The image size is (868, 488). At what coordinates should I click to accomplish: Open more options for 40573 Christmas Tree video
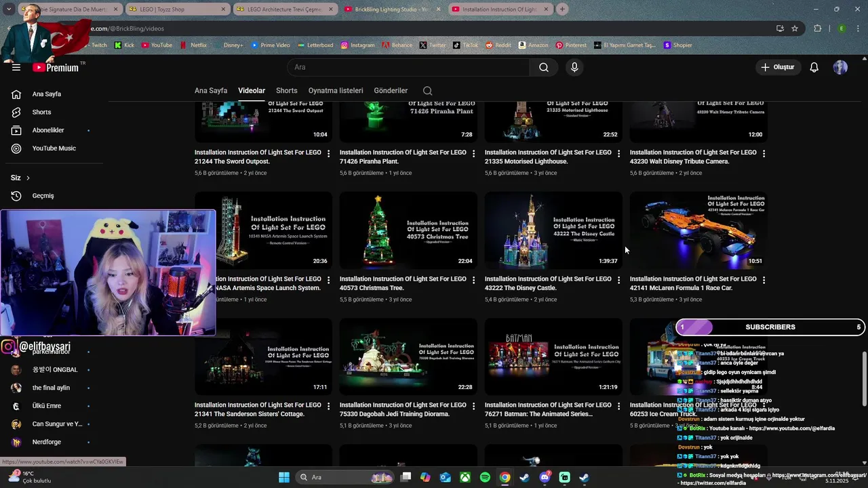[473, 280]
